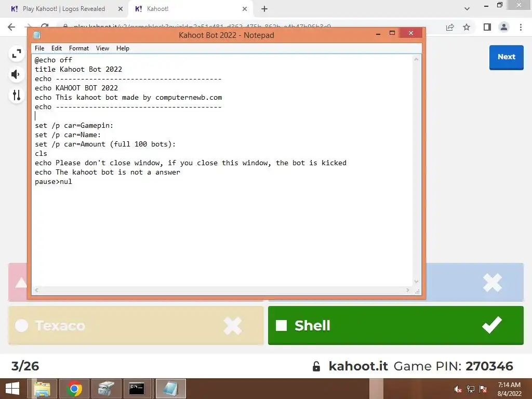Viewport: 532px width, 399px height.
Task: Click Shell answer checkmark icon
Action: pyautogui.click(x=491, y=325)
